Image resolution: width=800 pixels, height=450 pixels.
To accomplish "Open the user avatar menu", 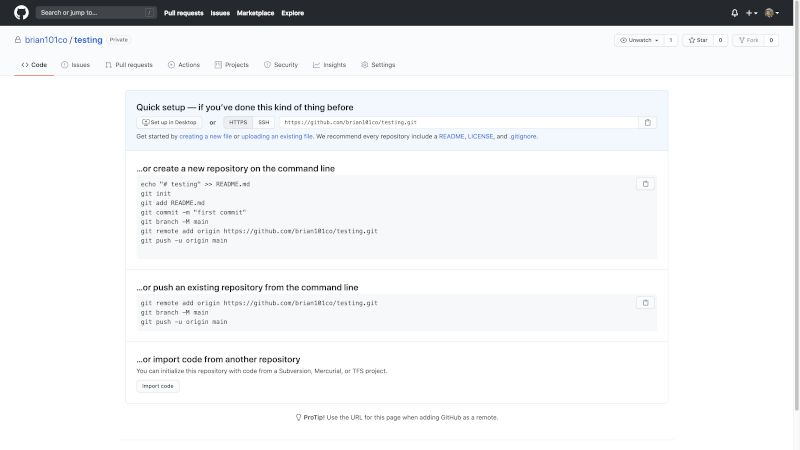I will [771, 13].
